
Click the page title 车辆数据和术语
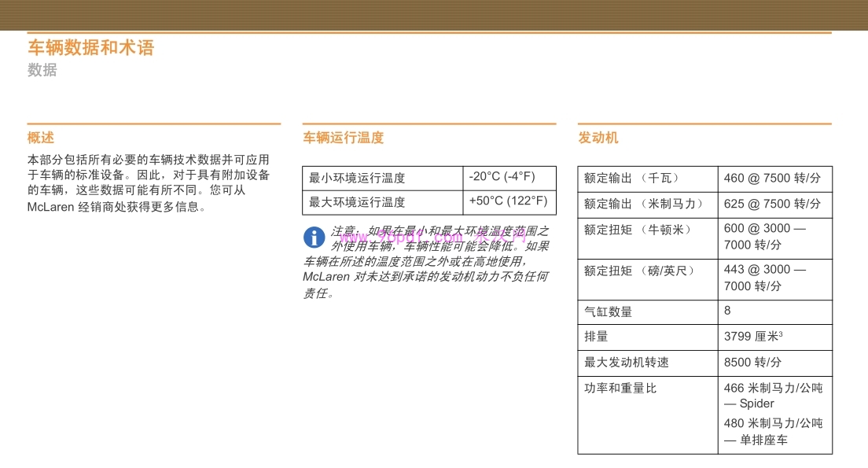point(90,47)
